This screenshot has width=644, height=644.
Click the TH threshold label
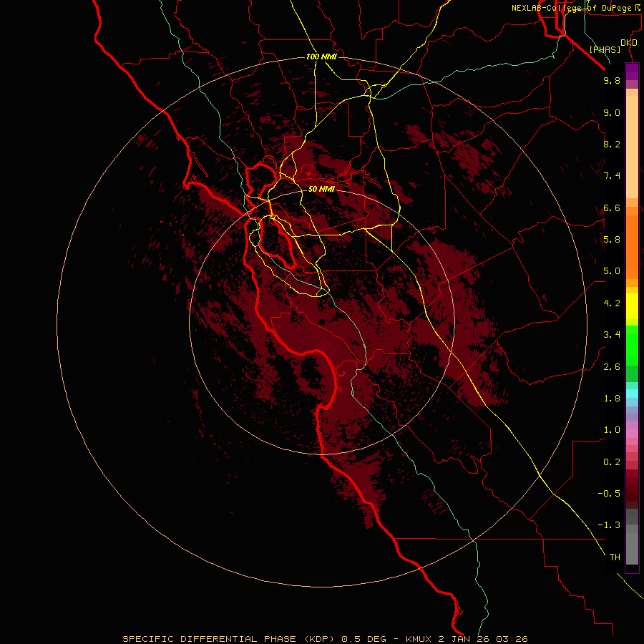coord(615,557)
